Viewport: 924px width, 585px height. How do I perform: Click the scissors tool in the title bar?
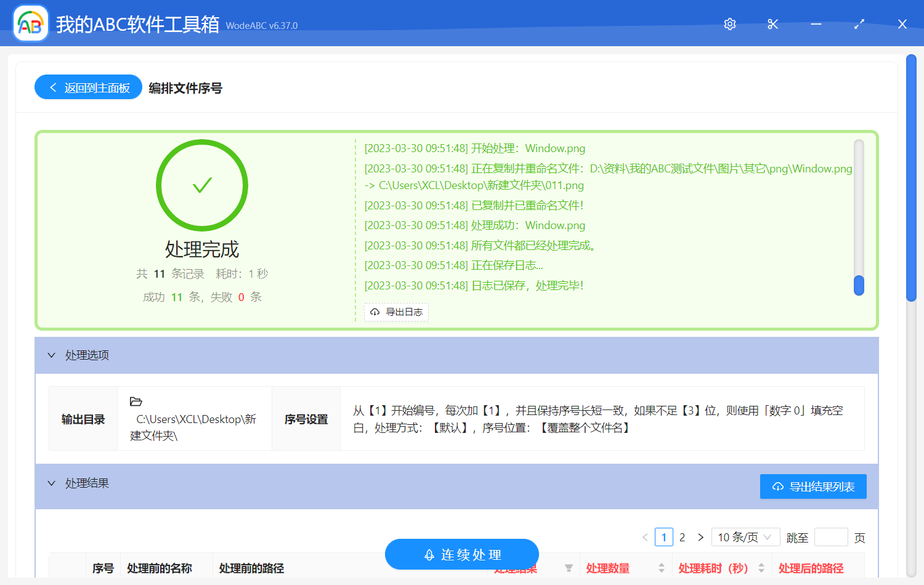772,24
